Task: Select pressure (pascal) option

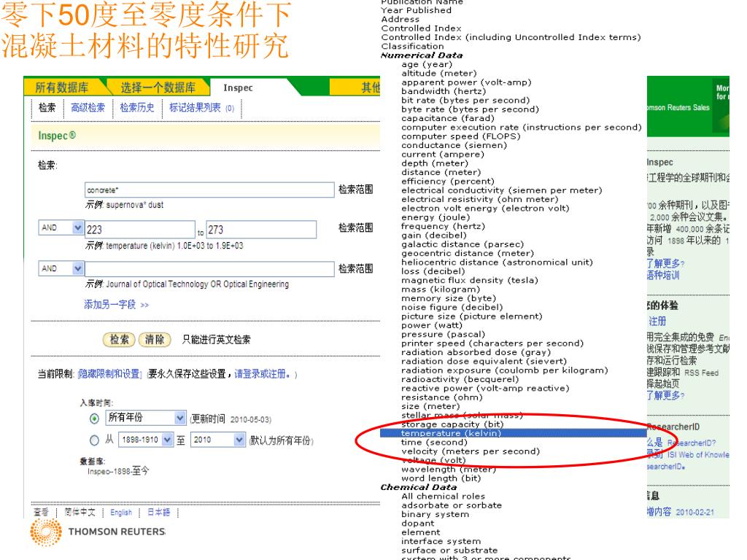Action: [443, 334]
